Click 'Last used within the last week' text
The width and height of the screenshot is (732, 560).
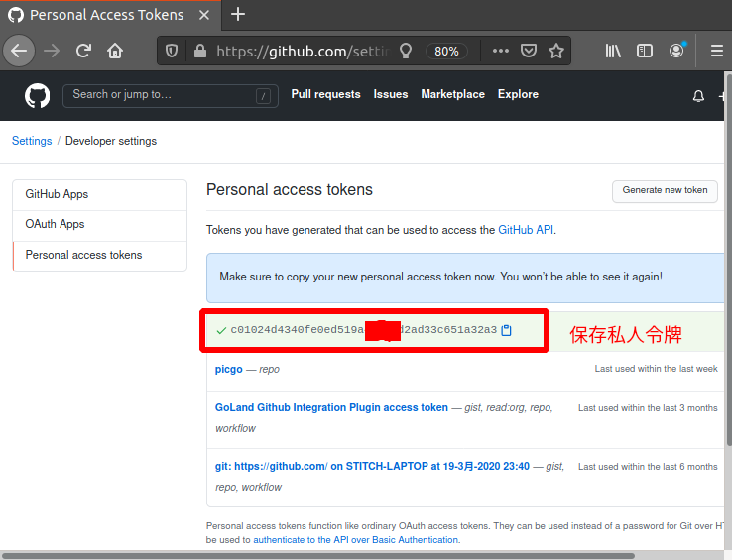coord(656,369)
